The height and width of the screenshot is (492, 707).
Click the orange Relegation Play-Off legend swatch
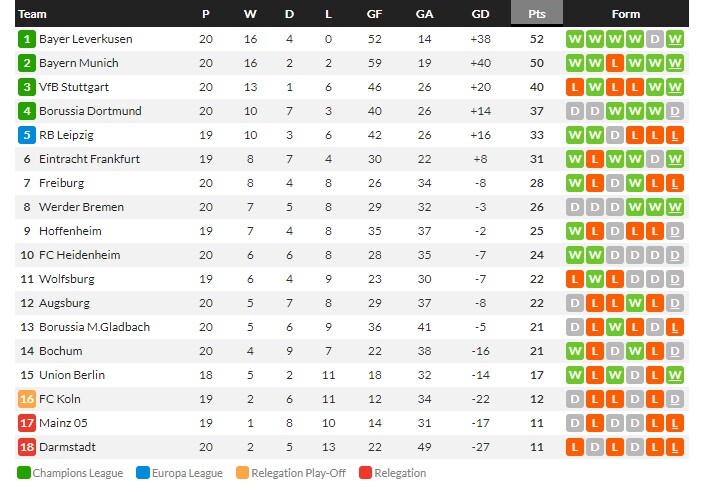pyautogui.click(x=243, y=473)
